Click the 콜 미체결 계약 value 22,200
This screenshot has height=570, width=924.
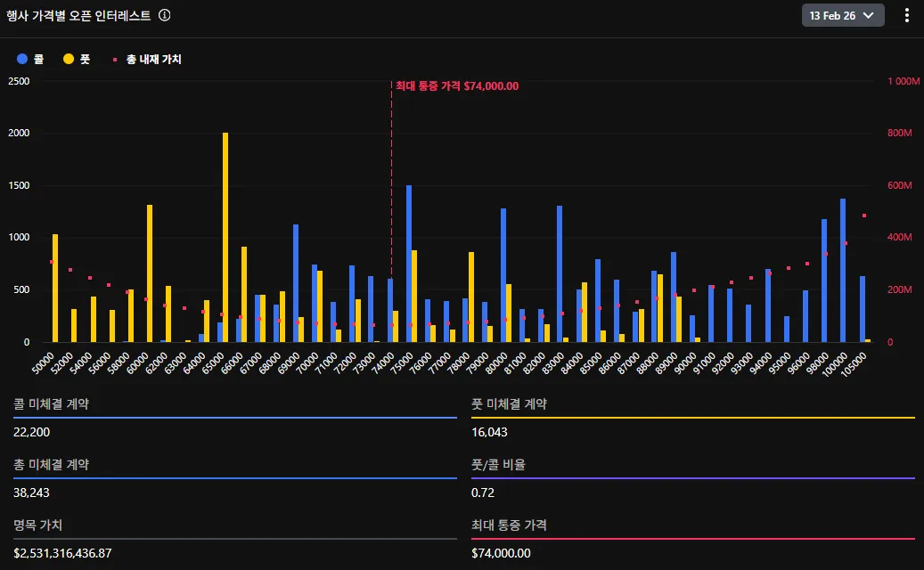pyautogui.click(x=31, y=432)
